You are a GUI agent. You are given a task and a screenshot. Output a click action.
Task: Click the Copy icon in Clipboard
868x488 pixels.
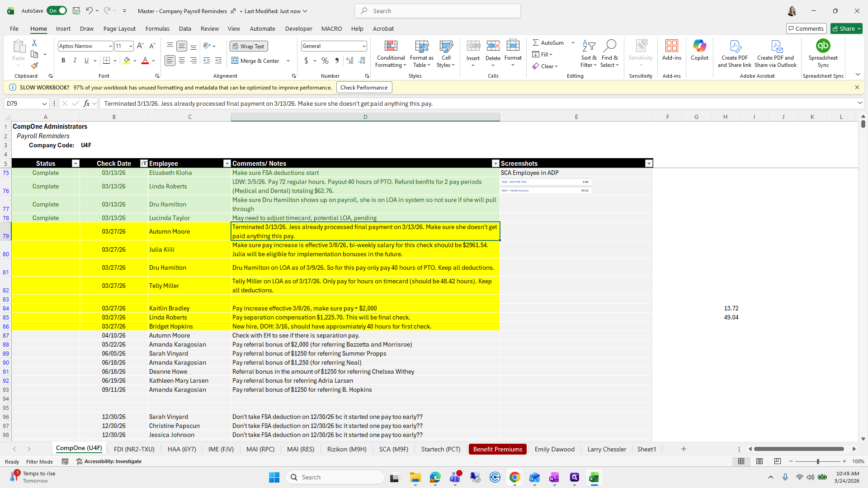tap(34, 54)
